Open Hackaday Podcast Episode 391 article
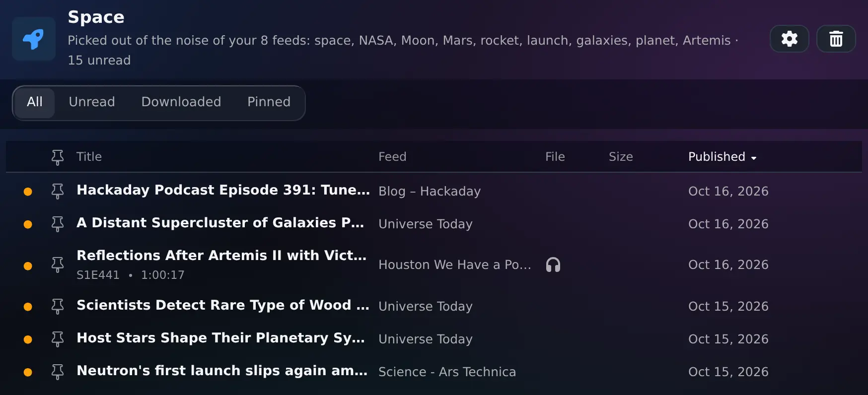This screenshot has width=868, height=395. point(223,190)
